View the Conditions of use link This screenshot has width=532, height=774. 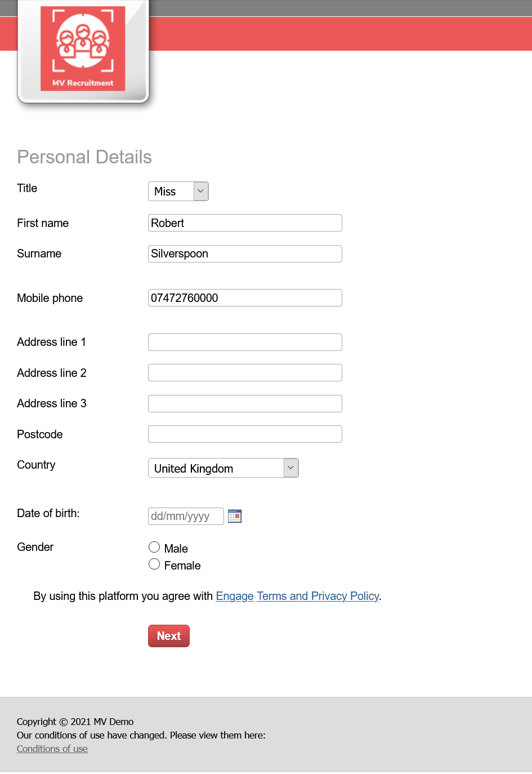52,749
